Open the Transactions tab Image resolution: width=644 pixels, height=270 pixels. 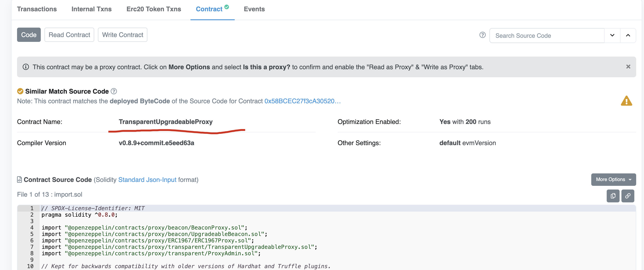(x=37, y=9)
